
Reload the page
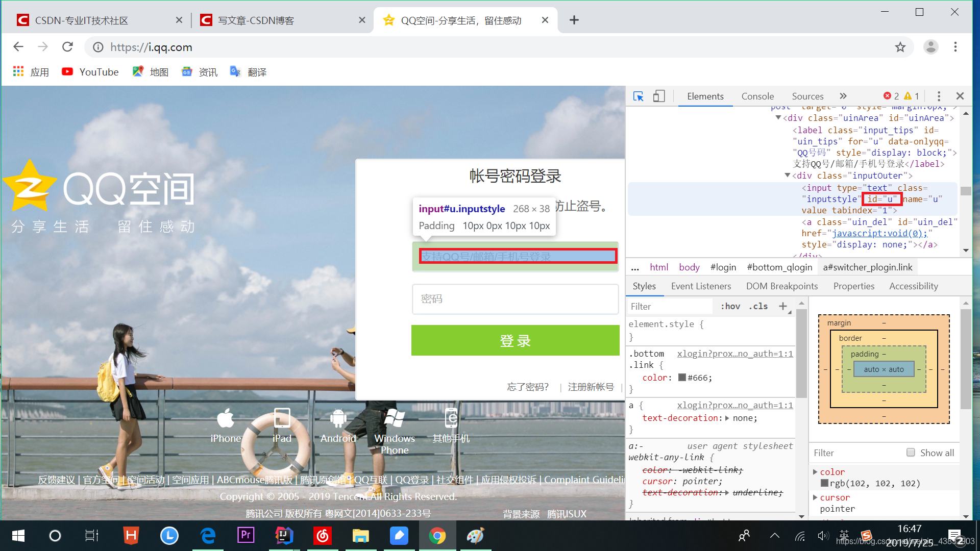[x=67, y=47]
